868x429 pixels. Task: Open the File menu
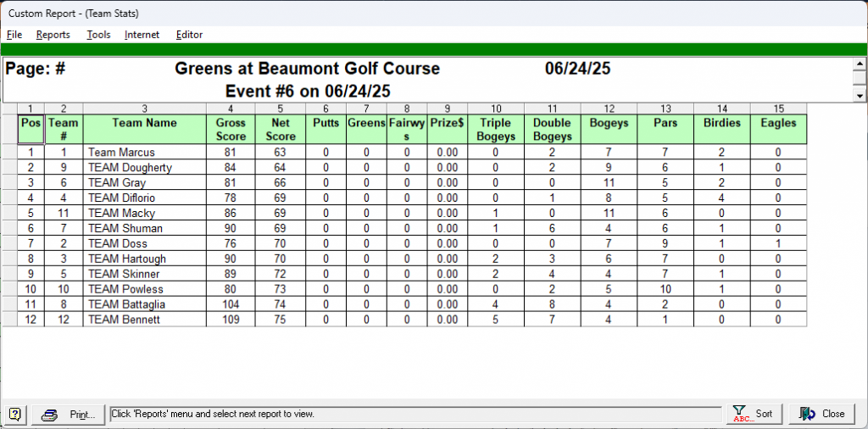[14, 35]
